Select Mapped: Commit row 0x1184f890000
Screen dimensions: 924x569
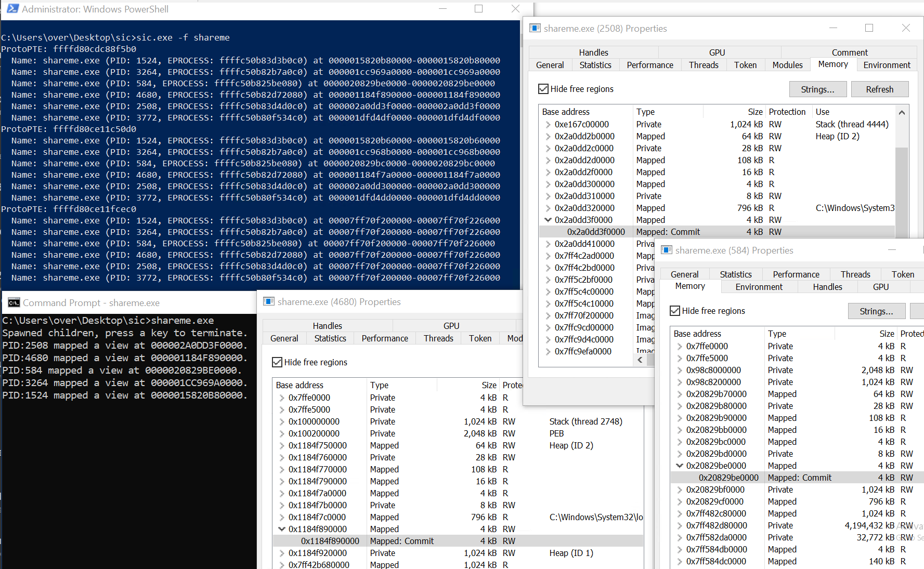point(458,541)
